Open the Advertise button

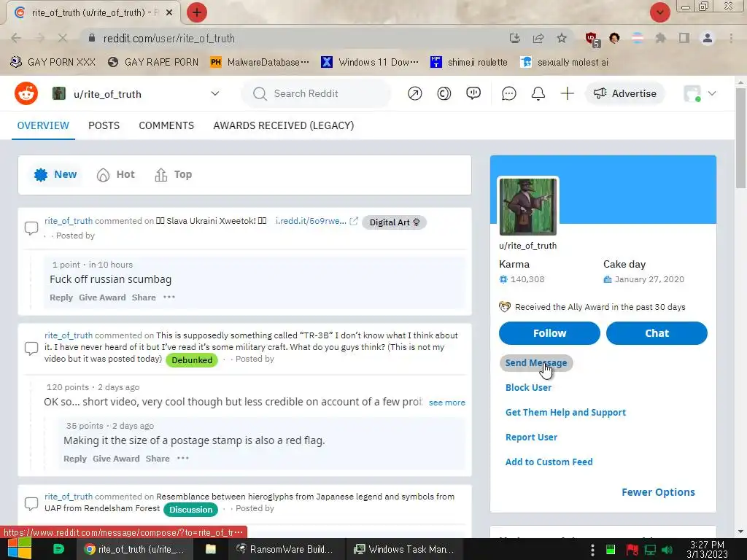[x=624, y=93]
